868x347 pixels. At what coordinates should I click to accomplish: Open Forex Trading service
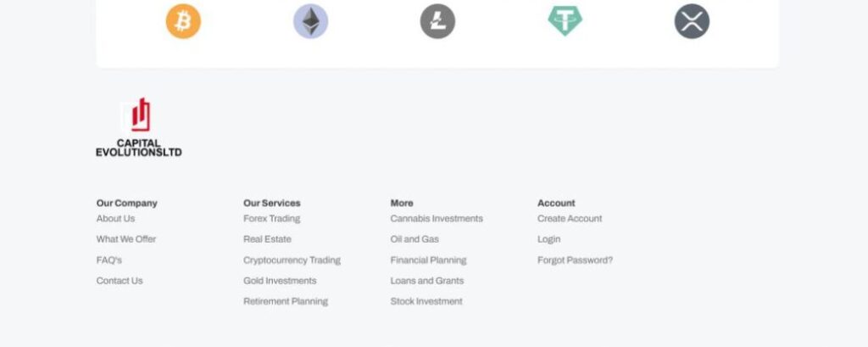[x=271, y=219]
